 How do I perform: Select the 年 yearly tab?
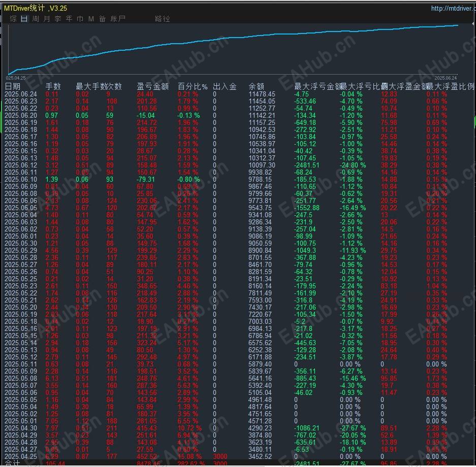(x=69, y=19)
